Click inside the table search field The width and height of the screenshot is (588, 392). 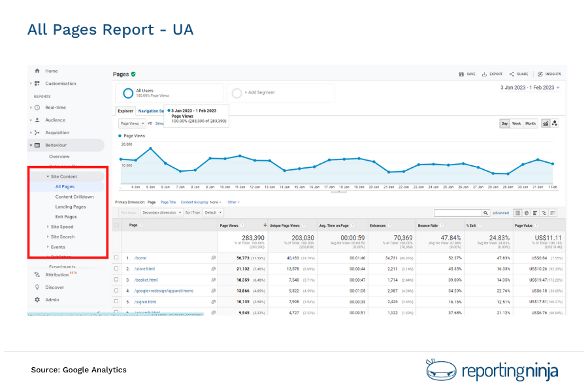click(457, 213)
